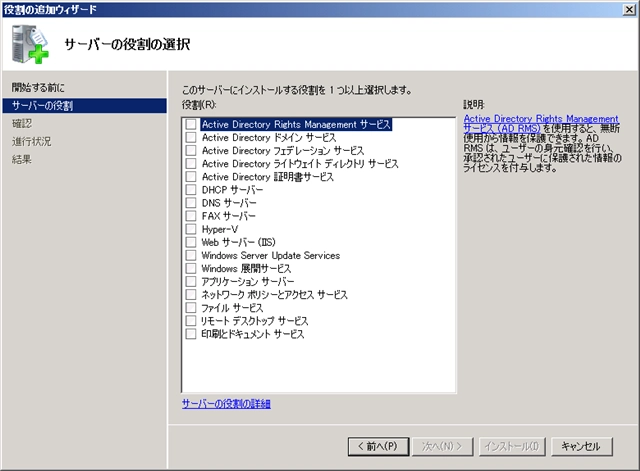Highlight the Active Directory Rights Management サービス label
The height and width of the screenshot is (471, 640).
click(x=296, y=124)
